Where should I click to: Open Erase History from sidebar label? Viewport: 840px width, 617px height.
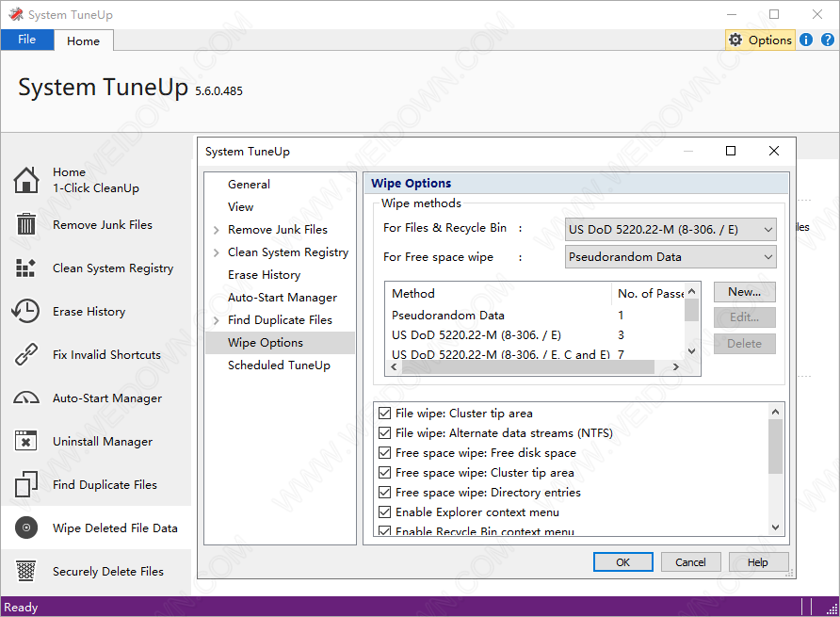pos(89,312)
